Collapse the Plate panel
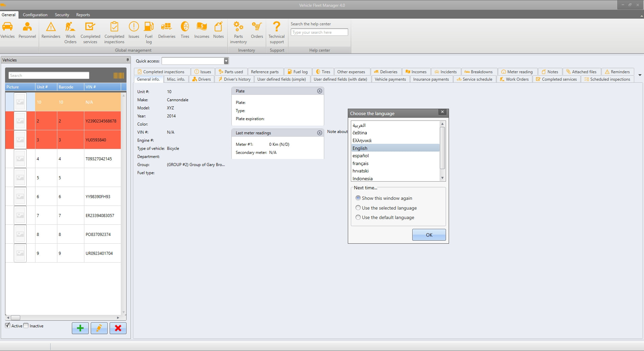Screen dimensions: 644x351 click(x=319, y=91)
